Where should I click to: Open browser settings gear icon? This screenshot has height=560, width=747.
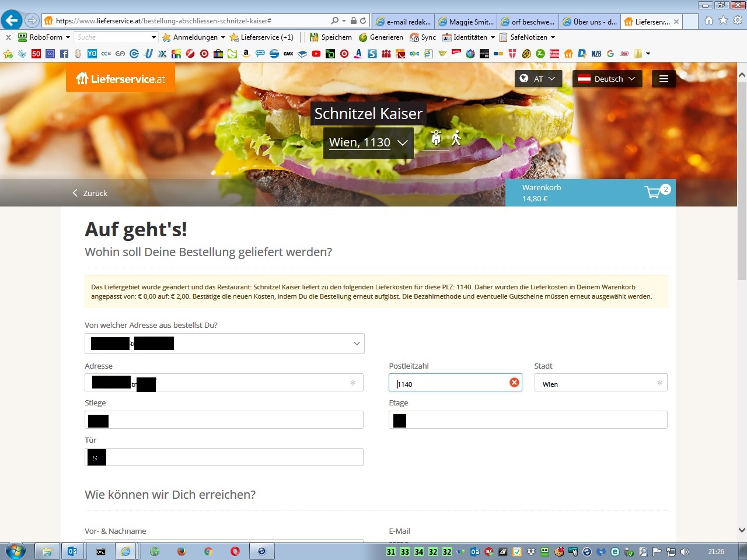coord(738,20)
